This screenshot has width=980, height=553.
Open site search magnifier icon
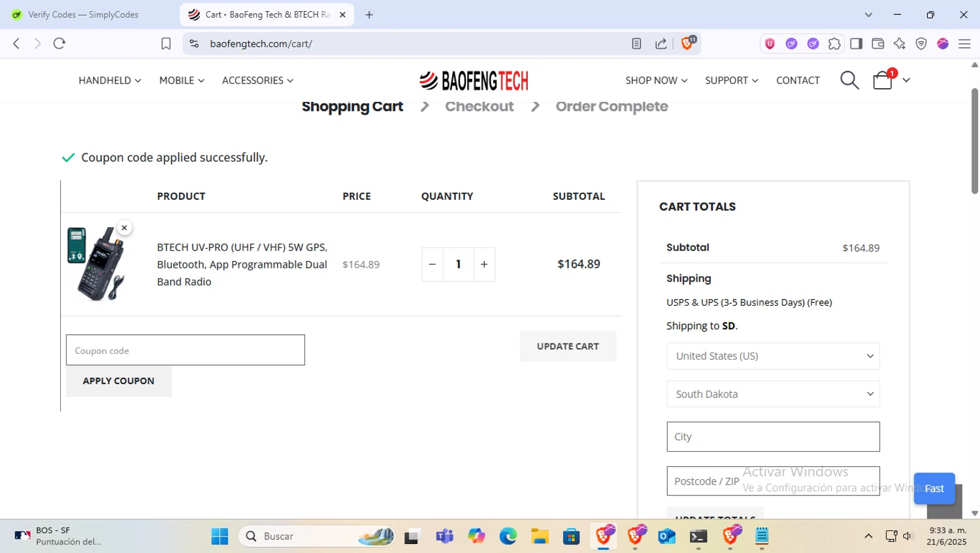849,80
